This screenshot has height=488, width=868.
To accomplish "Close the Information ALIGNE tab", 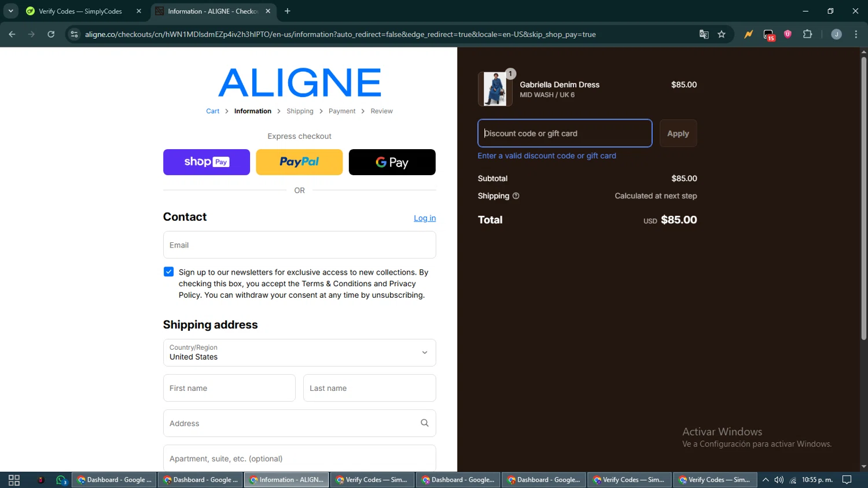I will click(x=268, y=11).
